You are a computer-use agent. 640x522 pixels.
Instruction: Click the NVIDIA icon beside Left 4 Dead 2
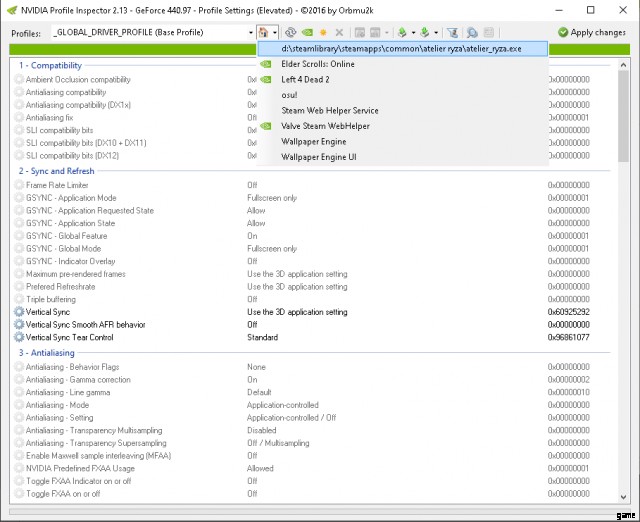pos(266,79)
